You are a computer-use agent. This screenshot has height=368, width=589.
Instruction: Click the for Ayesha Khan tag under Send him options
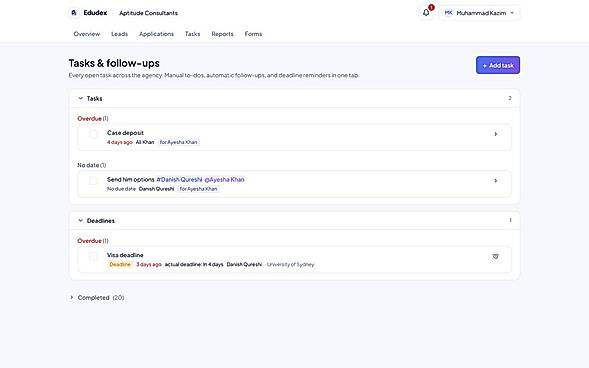pyautogui.click(x=198, y=189)
